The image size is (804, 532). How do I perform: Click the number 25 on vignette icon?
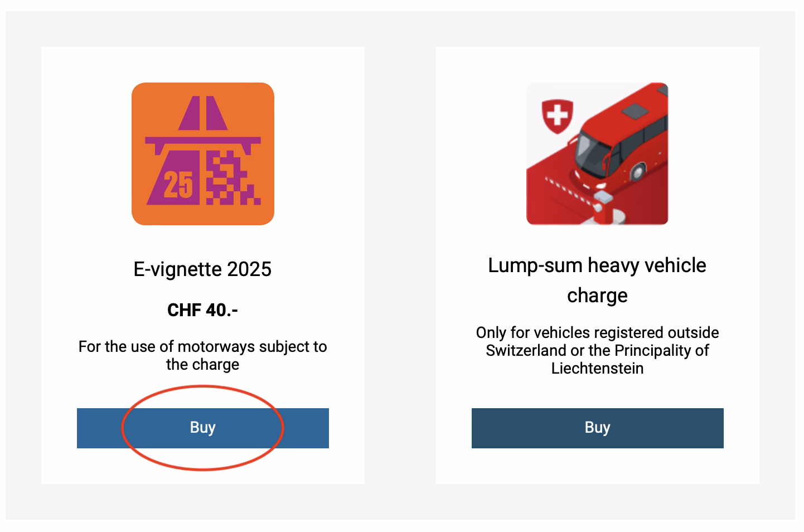[178, 185]
